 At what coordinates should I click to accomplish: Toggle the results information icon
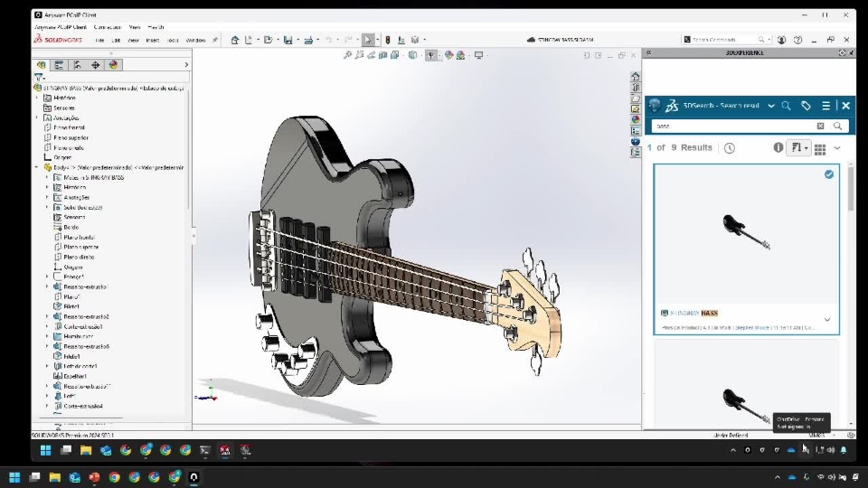pyautogui.click(x=778, y=148)
